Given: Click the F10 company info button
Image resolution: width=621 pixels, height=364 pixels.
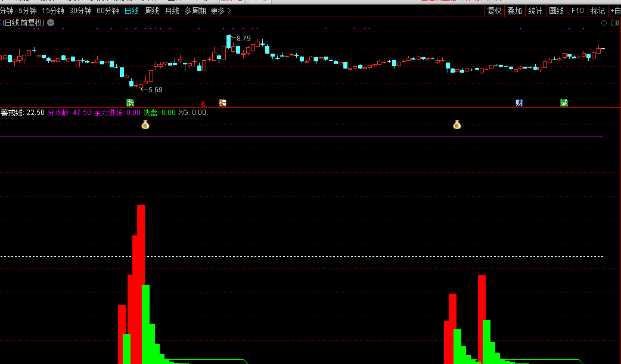Looking at the screenshot, I should pos(577,11).
